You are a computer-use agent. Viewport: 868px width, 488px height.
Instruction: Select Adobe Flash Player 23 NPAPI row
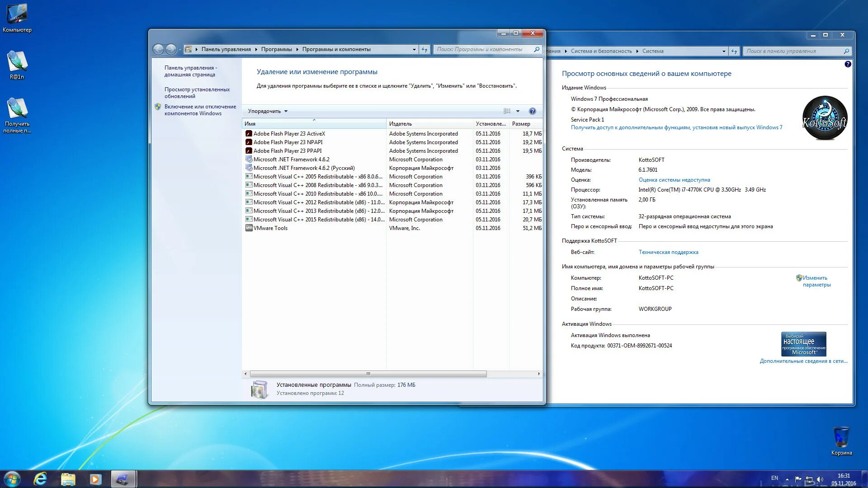coord(392,142)
